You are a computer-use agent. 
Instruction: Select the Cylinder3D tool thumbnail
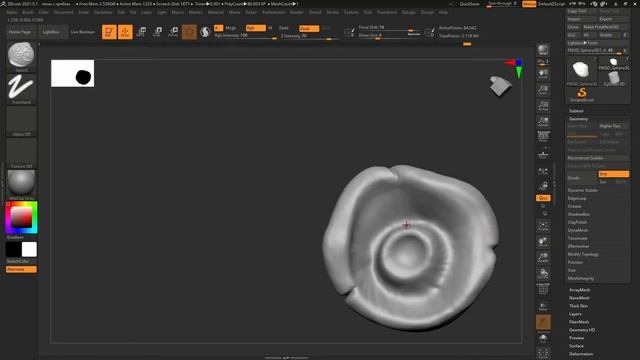coord(613,79)
